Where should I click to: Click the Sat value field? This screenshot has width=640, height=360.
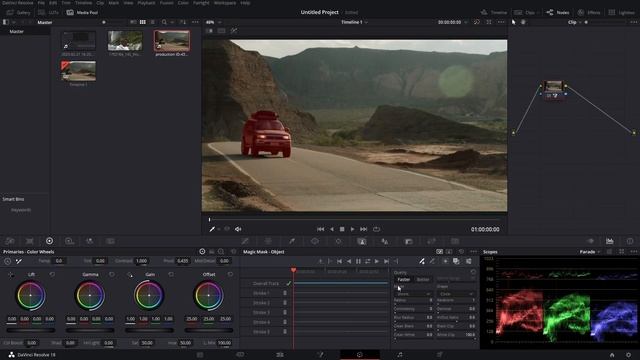(x=147, y=343)
